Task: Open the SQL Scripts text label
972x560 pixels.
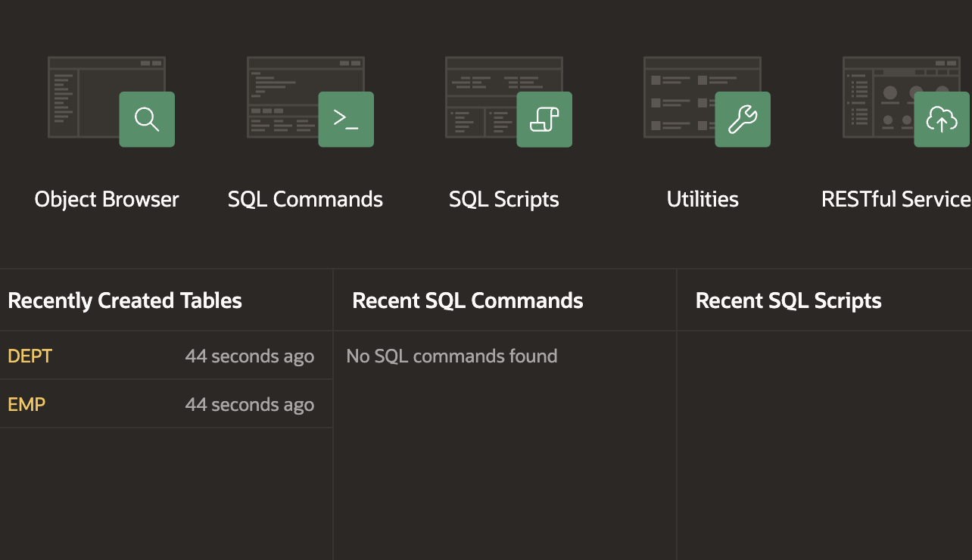Action: (x=504, y=200)
